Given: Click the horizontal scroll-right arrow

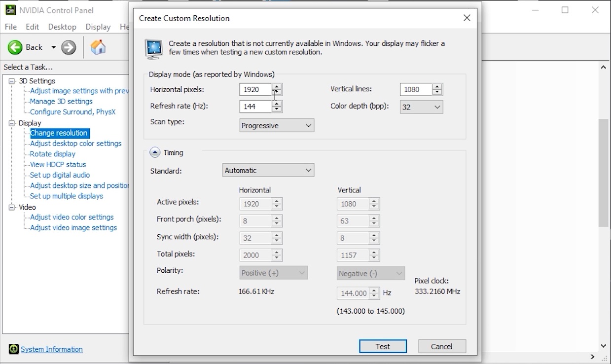Looking at the screenshot, I should (x=593, y=357).
